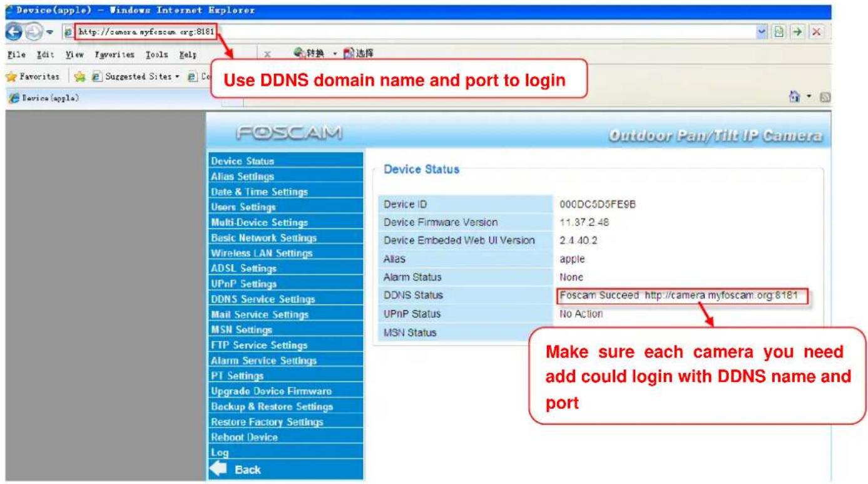Open Alias Settings in sidebar
This screenshot has width=868, height=484.
coord(285,177)
